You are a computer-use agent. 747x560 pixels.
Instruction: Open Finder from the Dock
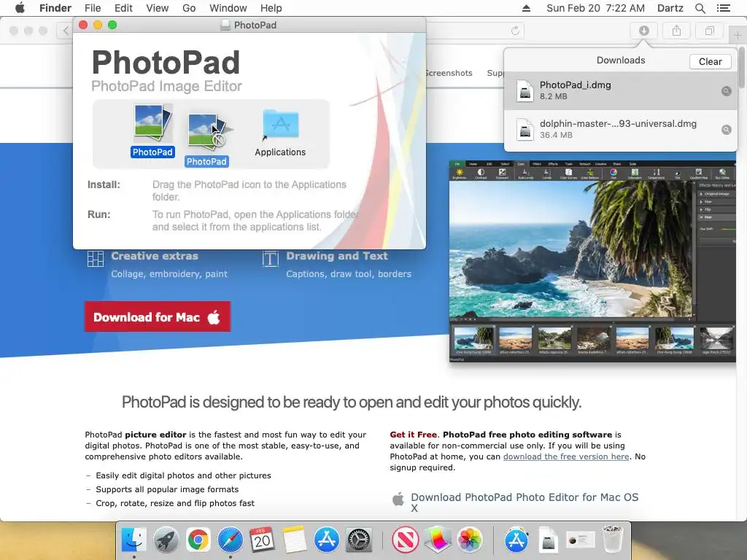tap(134, 540)
